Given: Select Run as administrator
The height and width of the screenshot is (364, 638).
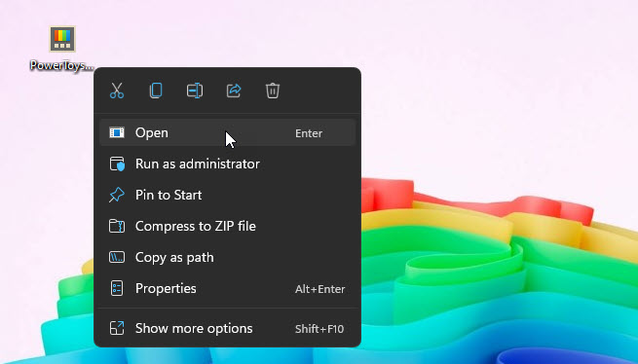Looking at the screenshot, I should [x=228, y=164].
